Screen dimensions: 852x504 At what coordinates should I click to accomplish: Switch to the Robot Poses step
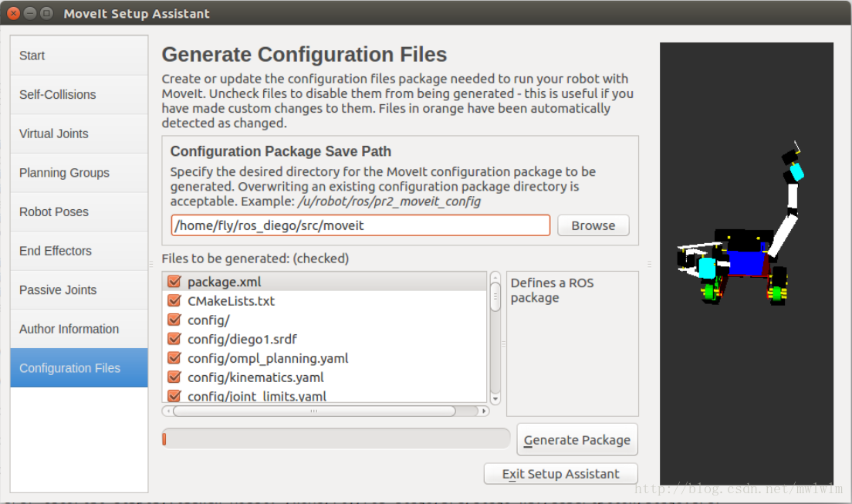click(x=79, y=212)
